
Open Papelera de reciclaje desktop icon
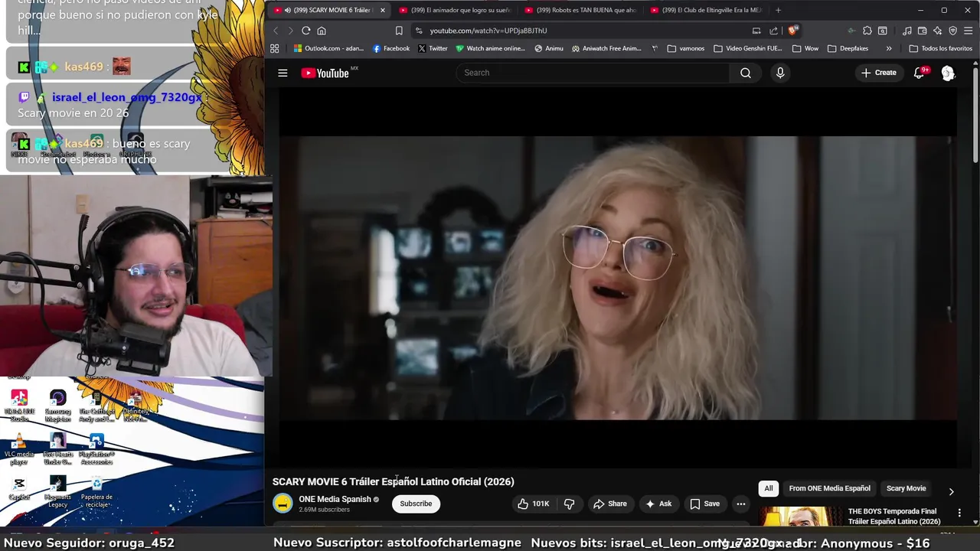click(96, 491)
